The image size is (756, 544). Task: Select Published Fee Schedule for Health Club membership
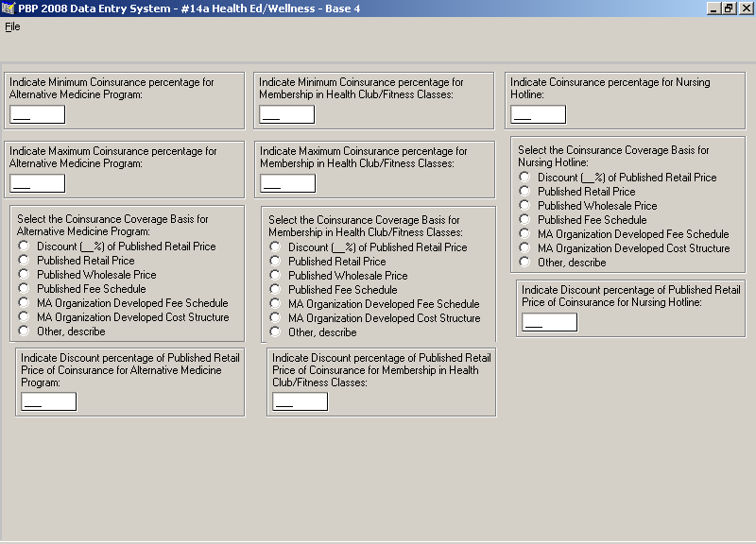[334, 290]
